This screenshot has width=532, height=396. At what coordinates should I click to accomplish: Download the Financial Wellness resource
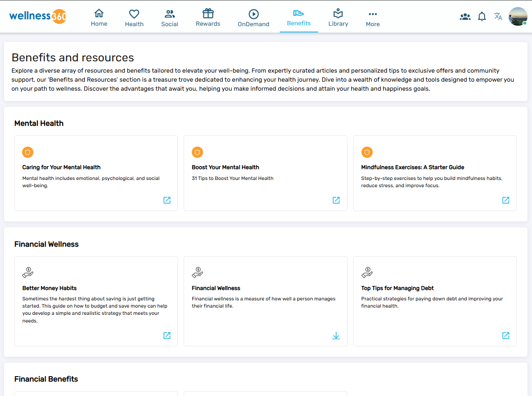[x=336, y=336]
